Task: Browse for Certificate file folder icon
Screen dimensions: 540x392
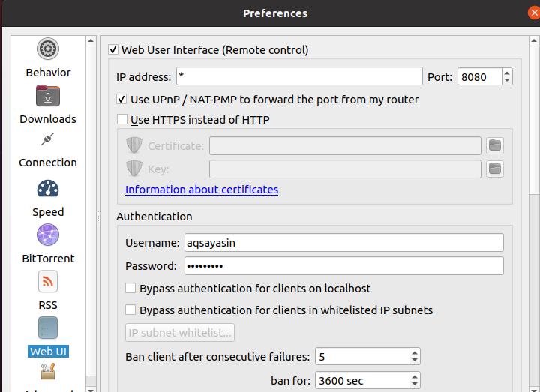Action: point(494,145)
